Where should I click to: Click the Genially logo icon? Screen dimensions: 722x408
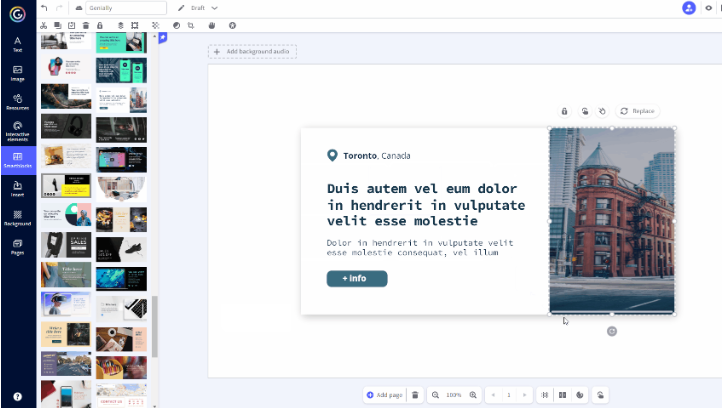[x=17, y=14]
